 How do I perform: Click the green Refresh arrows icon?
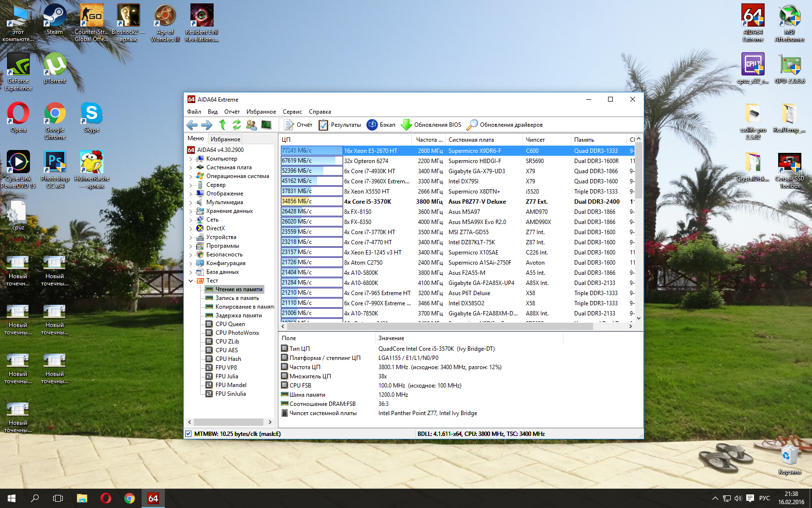click(236, 125)
